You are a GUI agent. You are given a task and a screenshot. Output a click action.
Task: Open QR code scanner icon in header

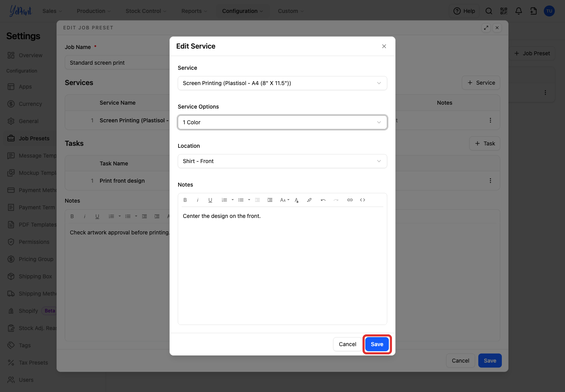tap(504, 11)
